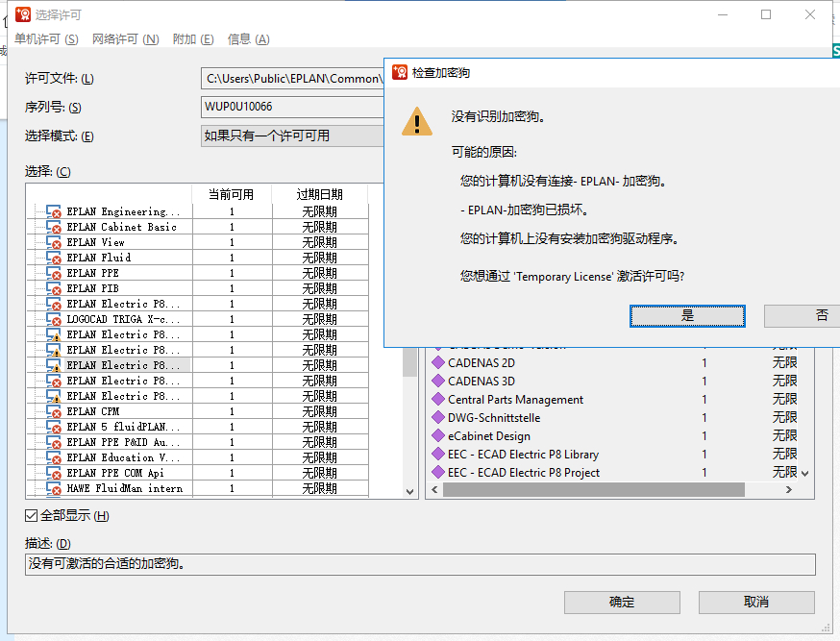Select the Central Parts Management diamond icon
The width and height of the screenshot is (840, 641).
438,399
